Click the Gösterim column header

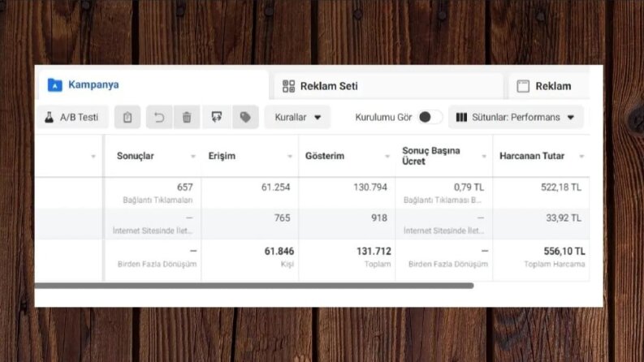coord(325,156)
